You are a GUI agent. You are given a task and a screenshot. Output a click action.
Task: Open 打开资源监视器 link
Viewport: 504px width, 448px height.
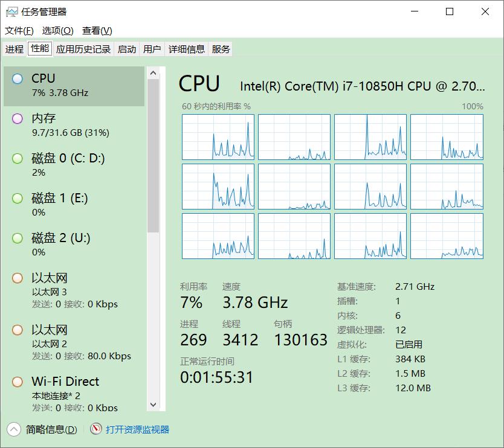coord(137,430)
